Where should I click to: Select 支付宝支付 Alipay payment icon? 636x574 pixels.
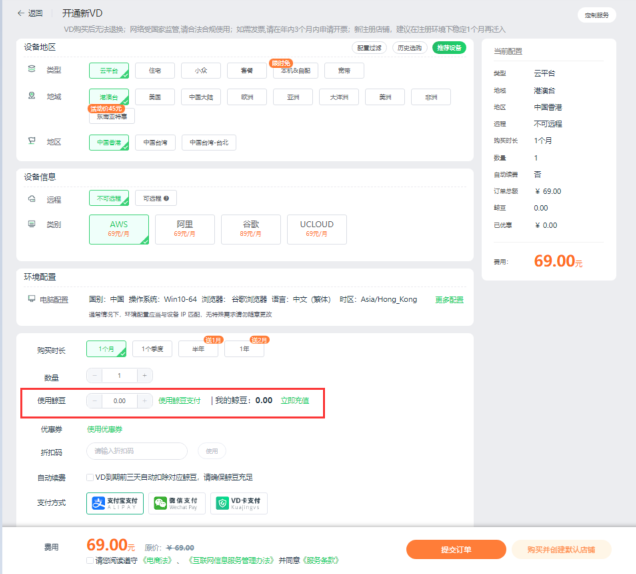coord(114,503)
